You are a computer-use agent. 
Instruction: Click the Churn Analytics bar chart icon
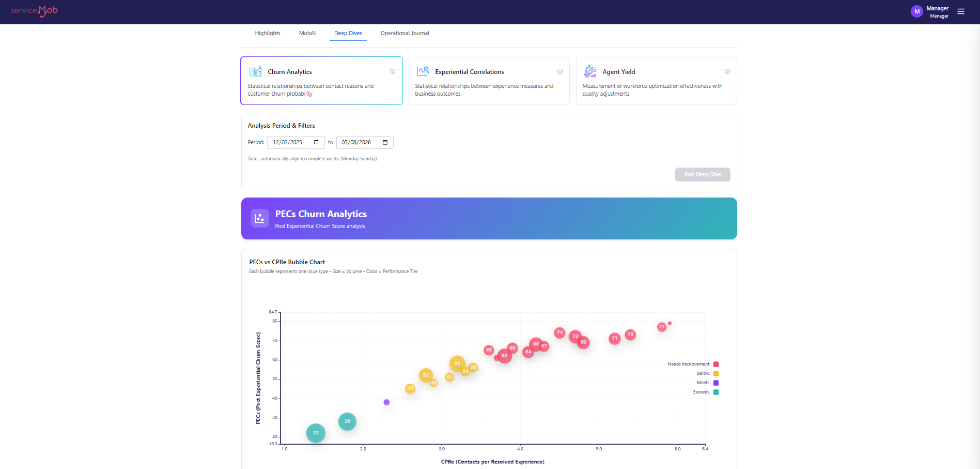(x=255, y=71)
